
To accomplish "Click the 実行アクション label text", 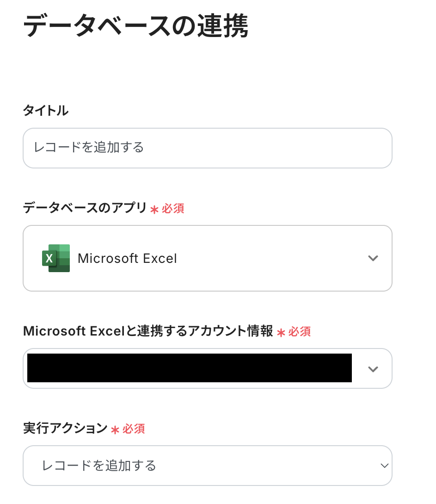I will [65, 429].
